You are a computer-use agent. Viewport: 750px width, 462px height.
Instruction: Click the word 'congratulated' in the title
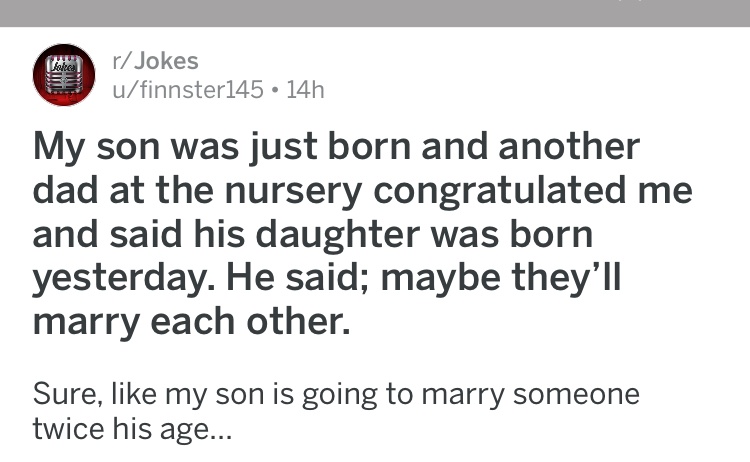[x=499, y=191]
